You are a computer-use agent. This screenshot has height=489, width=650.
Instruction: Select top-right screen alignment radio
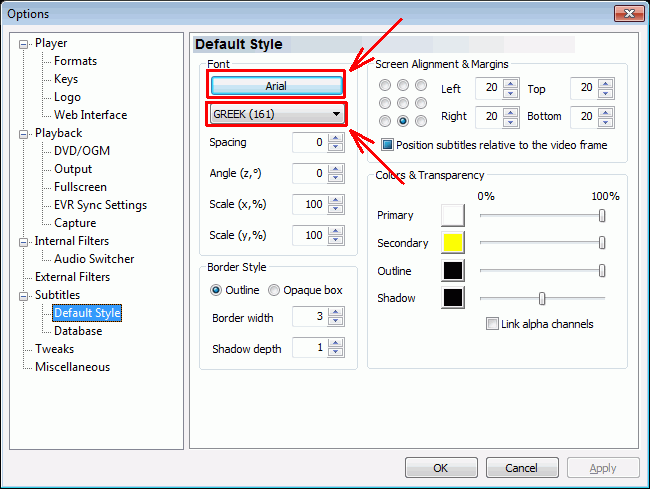tap(421, 85)
